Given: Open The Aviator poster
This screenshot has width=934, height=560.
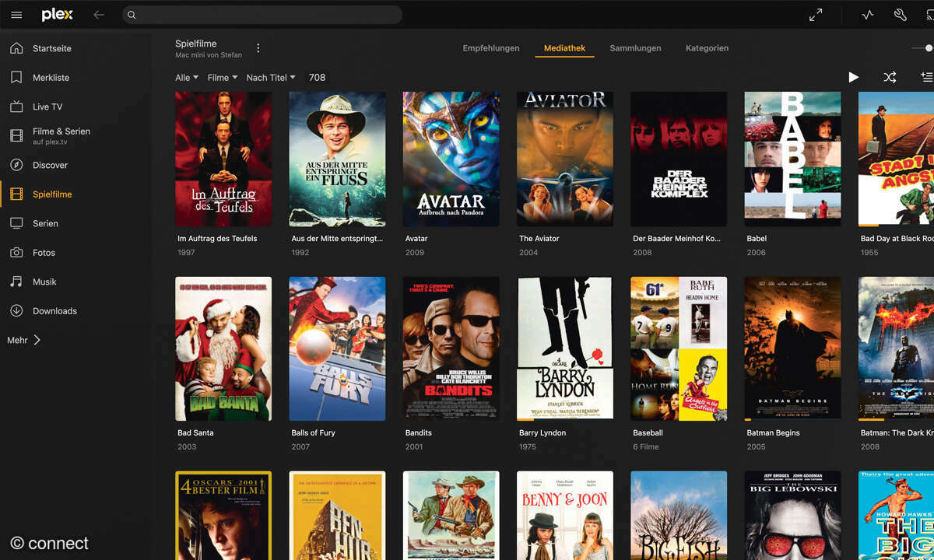Looking at the screenshot, I should click(565, 159).
